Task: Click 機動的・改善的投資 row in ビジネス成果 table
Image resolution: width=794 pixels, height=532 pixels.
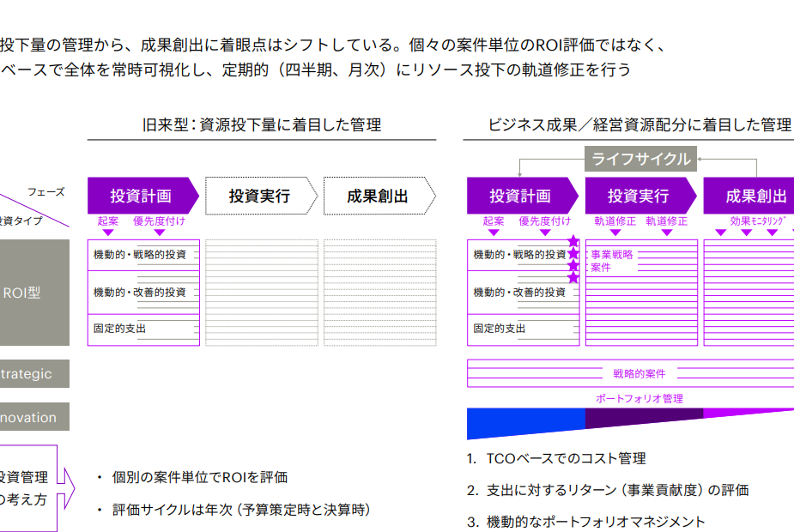Action: click(x=523, y=293)
